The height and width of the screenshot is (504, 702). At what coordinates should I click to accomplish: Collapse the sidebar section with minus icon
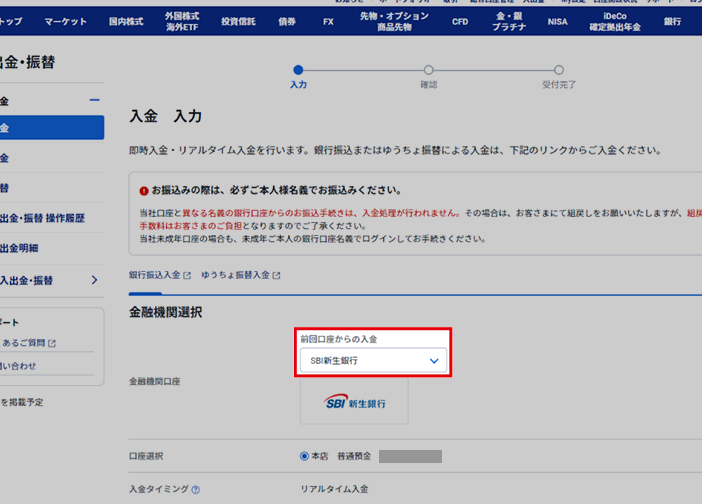click(95, 101)
